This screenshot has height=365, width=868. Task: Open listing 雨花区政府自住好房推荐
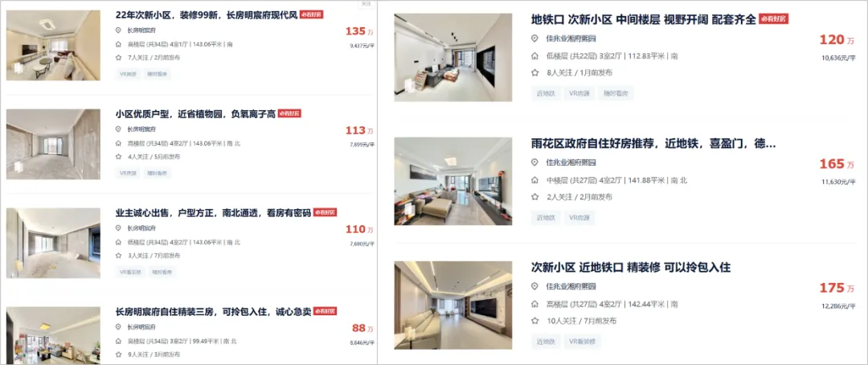point(653,144)
